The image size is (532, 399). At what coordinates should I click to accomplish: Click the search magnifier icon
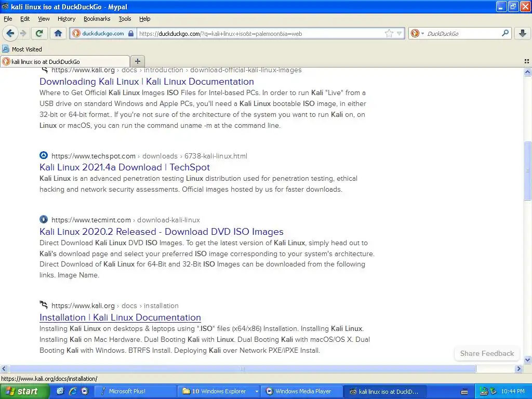[x=505, y=33]
